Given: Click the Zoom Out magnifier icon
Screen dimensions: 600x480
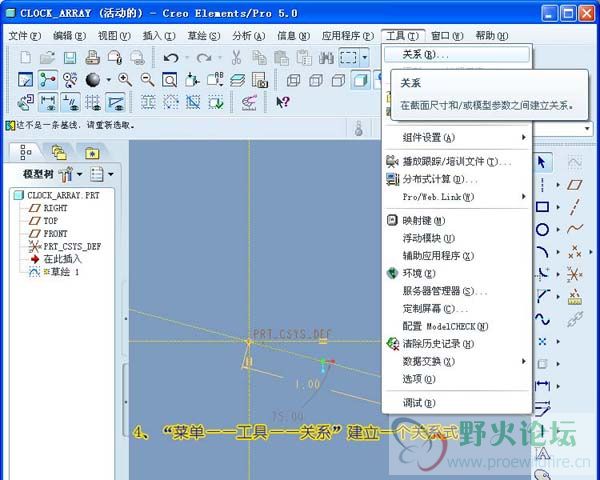Looking at the screenshot, I should click(147, 80).
